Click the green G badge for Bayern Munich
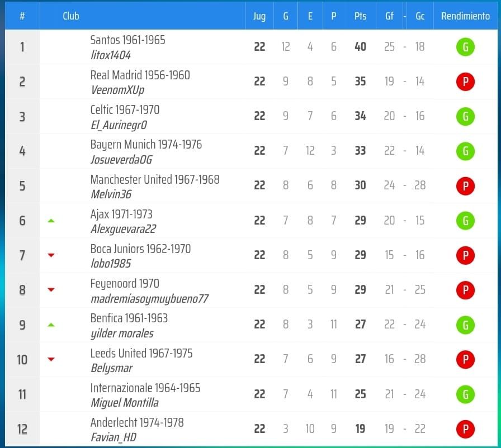Screen dimensions: 501x448 click(x=465, y=151)
